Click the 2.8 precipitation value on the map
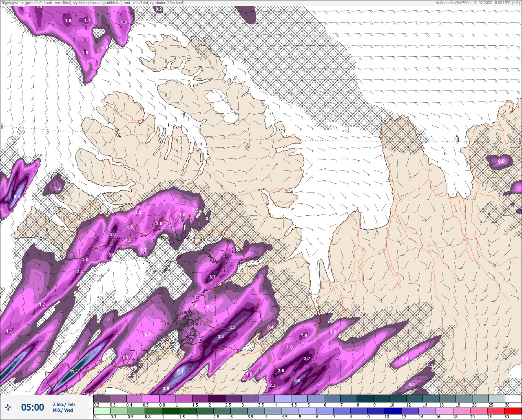The height and width of the screenshot is (420, 522). click(281, 371)
